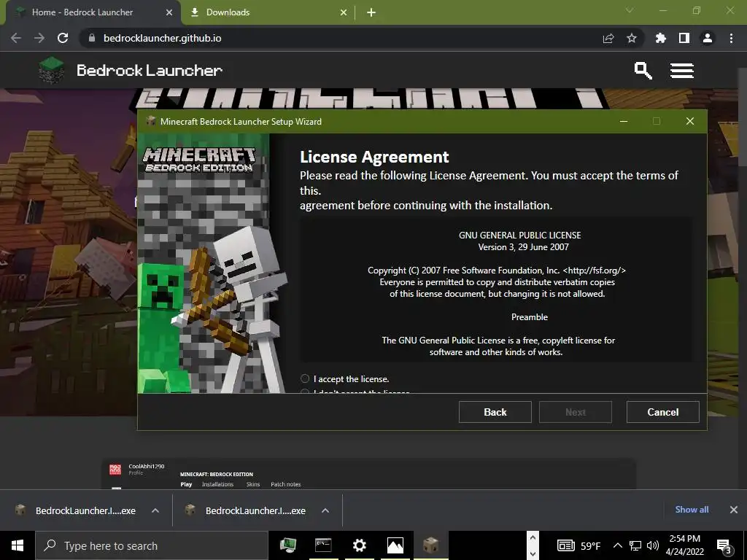
Task: Open the website search magnifier icon
Action: (x=643, y=71)
